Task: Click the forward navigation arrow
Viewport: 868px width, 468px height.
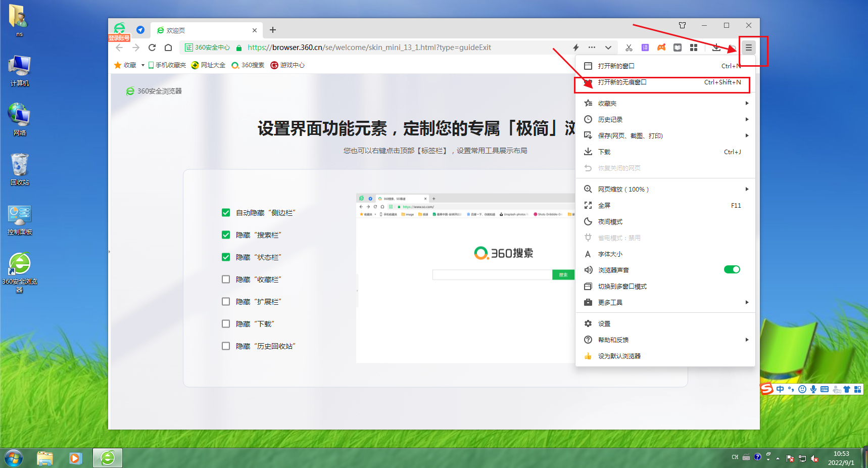Action: 135,48
